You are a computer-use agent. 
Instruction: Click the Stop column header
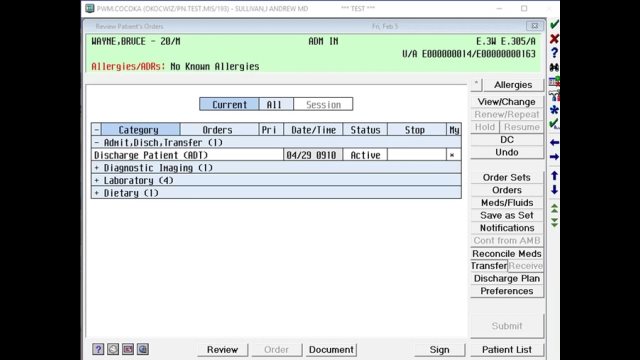[x=417, y=130]
